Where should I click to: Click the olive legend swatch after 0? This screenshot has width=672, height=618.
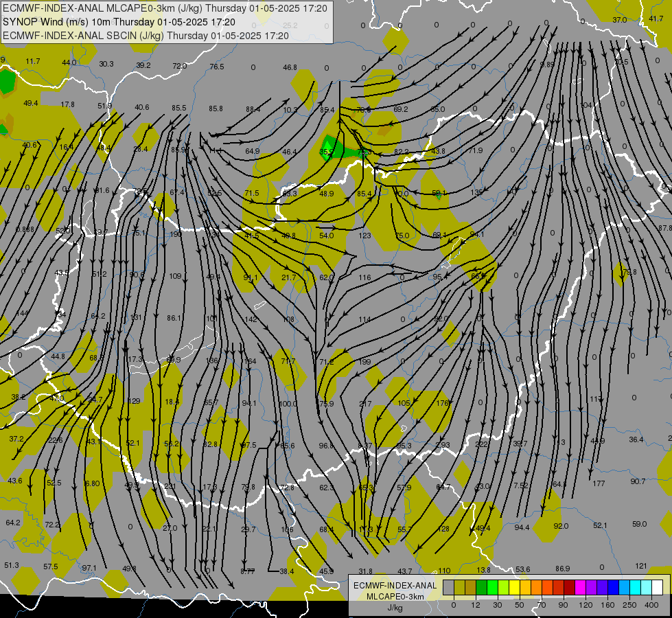tap(460, 587)
